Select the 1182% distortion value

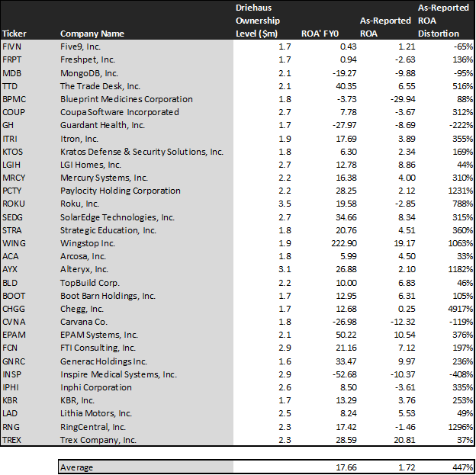pyautogui.click(x=460, y=269)
